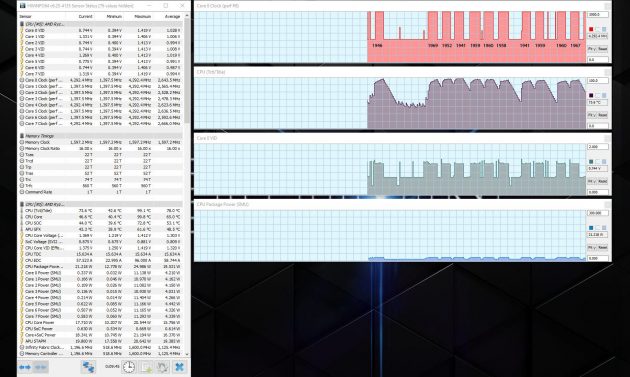This screenshot has height=377, width=630.
Task: Click the greyed shrink-columns arrows icon
Action: (x=41, y=367)
